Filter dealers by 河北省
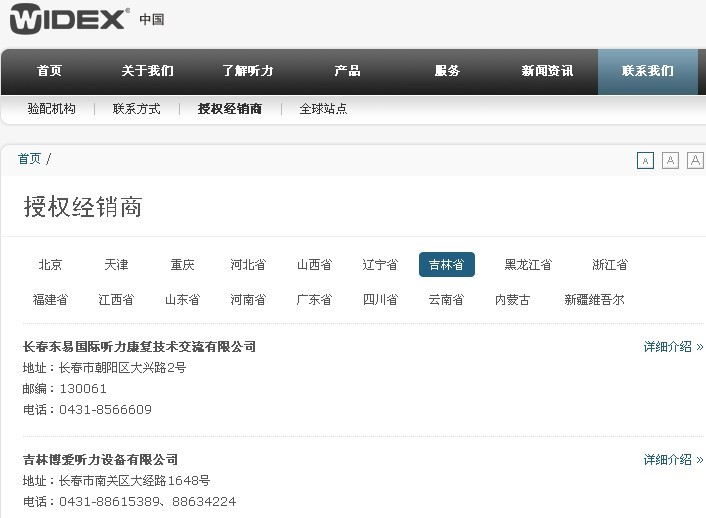Image resolution: width=706 pixels, height=518 pixels. (x=248, y=264)
